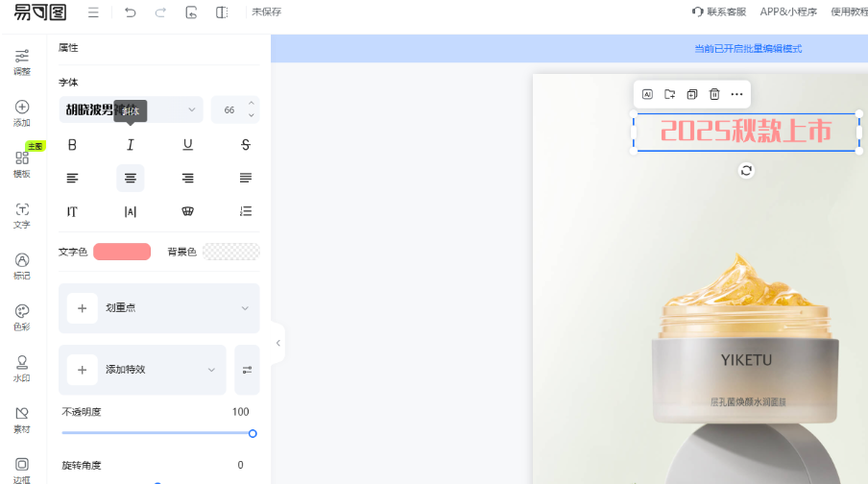Toggle underline text formatting
This screenshot has height=484, width=868.
(x=188, y=145)
